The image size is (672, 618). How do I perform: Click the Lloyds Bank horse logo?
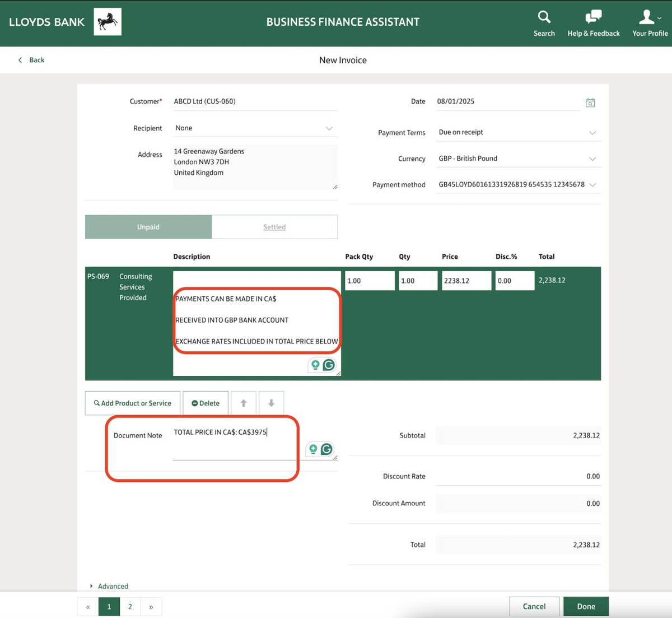click(108, 22)
